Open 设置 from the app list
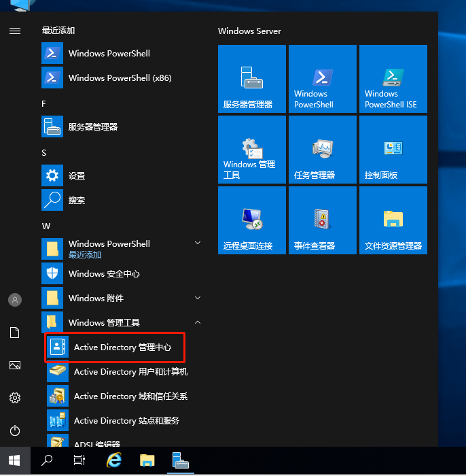This screenshot has width=466, height=476. pos(122,175)
